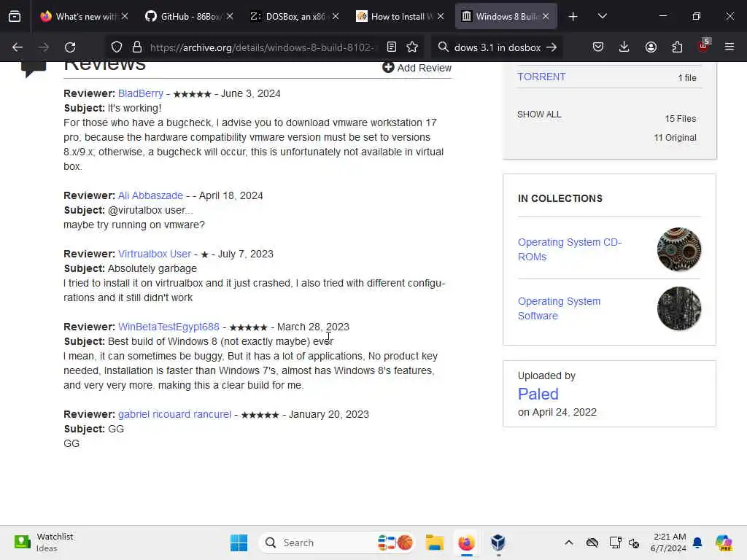Viewport: 747px width, 560px height.
Task: Close the What's new tab
Action: click(124, 16)
